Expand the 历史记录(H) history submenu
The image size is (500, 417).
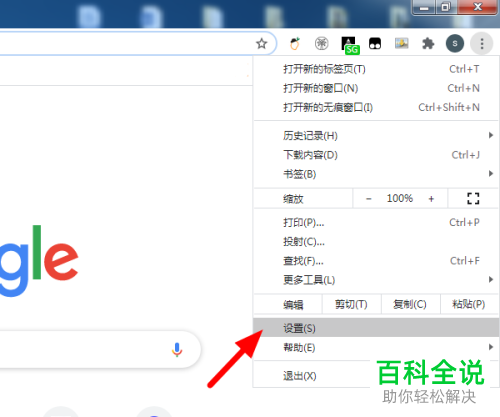pos(376,136)
